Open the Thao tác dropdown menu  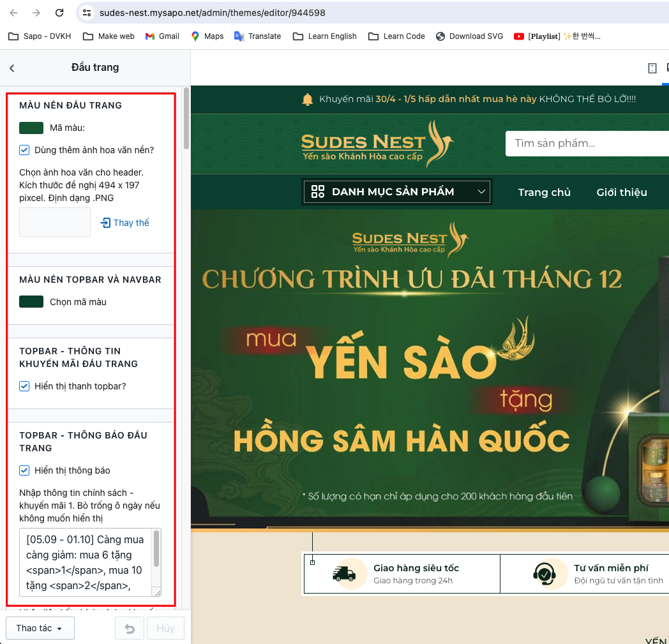40,628
